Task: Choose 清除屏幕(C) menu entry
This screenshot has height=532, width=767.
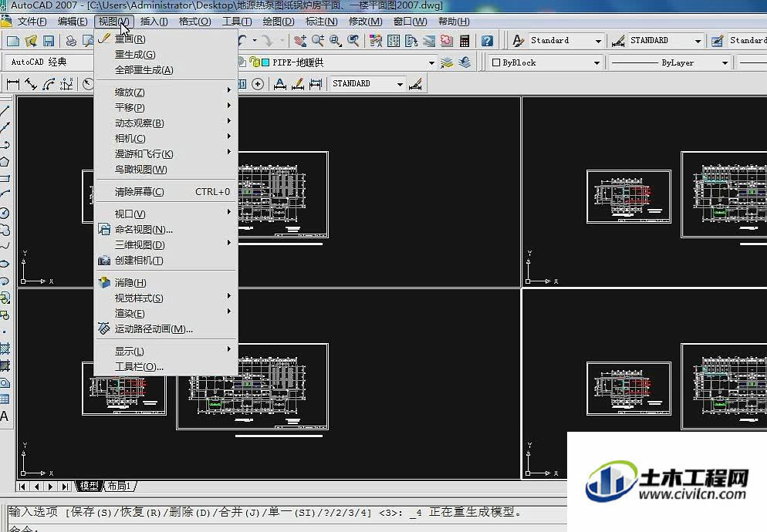Action: click(167, 192)
